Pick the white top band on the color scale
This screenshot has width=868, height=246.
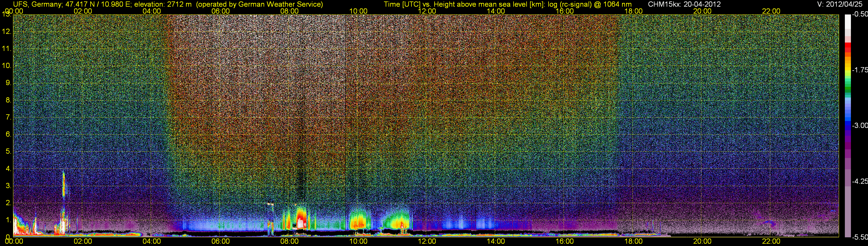[847, 22]
